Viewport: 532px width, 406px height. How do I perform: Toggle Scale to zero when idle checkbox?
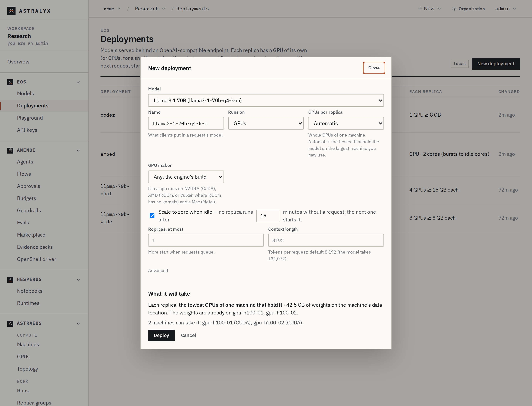tap(152, 216)
